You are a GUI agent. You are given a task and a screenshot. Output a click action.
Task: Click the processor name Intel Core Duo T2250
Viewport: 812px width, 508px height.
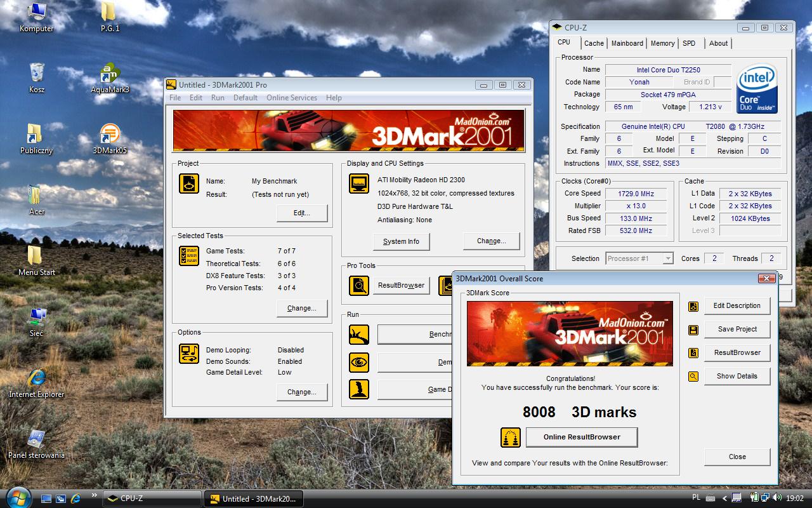point(668,70)
